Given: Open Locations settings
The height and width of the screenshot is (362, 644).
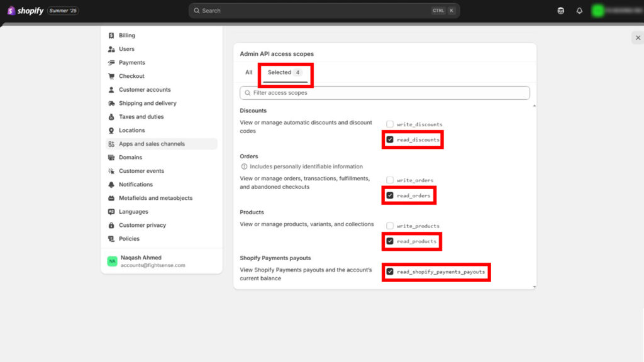Looking at the screenshot, I should coord(132,131).
